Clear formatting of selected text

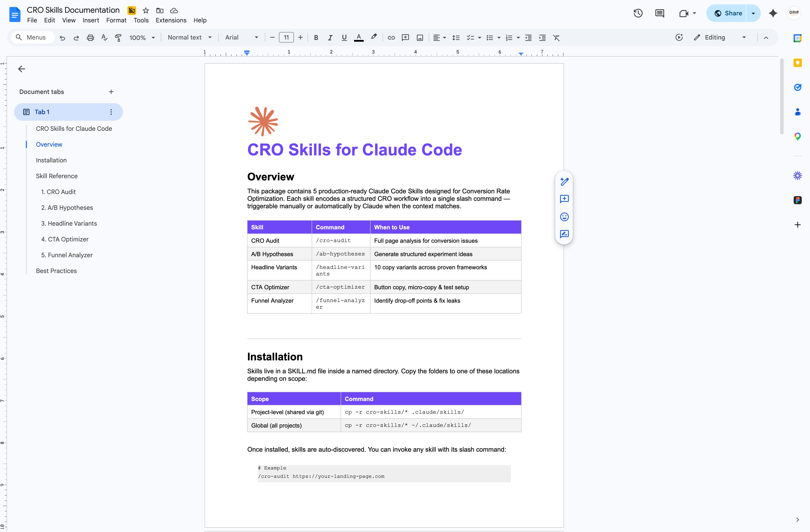click(x=557, y=38)
